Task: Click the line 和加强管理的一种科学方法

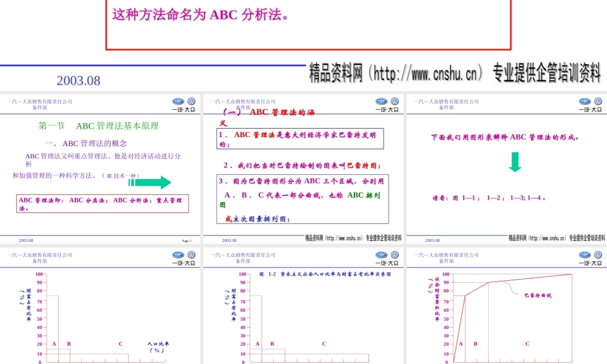Action: coord(76,175)
